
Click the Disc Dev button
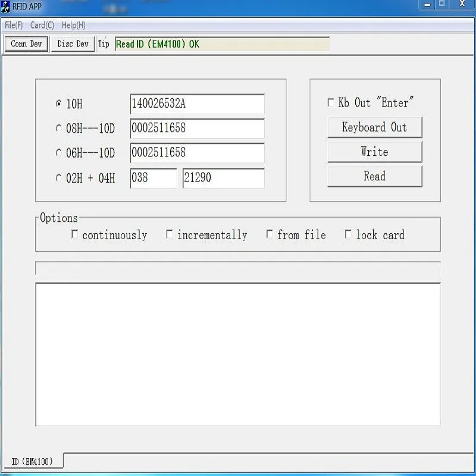(x=73, y=43)
